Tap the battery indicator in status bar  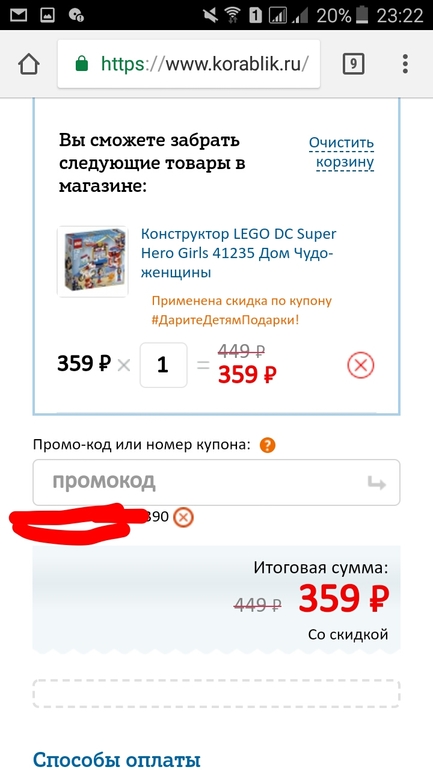[360, 15]
